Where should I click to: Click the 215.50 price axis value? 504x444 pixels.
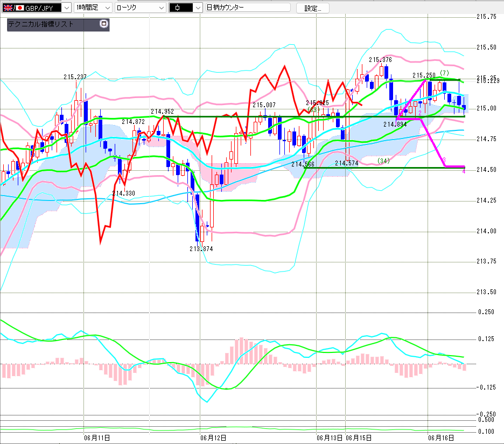486,47
